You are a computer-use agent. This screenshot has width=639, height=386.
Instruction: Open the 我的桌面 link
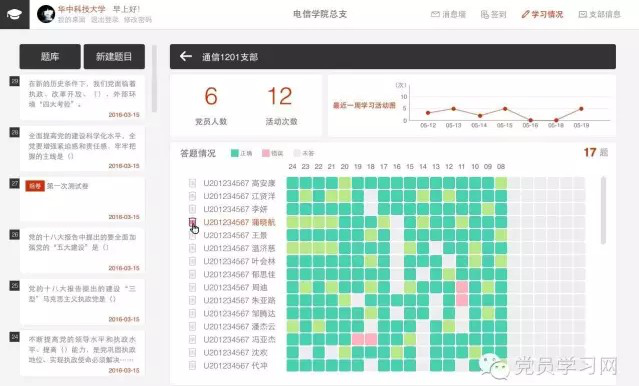click(71, 20)
